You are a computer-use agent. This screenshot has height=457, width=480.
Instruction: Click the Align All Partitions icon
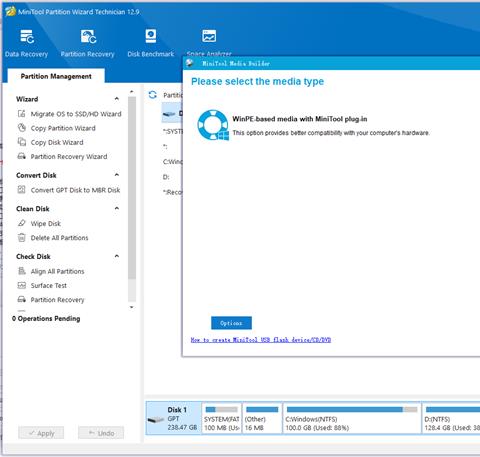(21, 271)
